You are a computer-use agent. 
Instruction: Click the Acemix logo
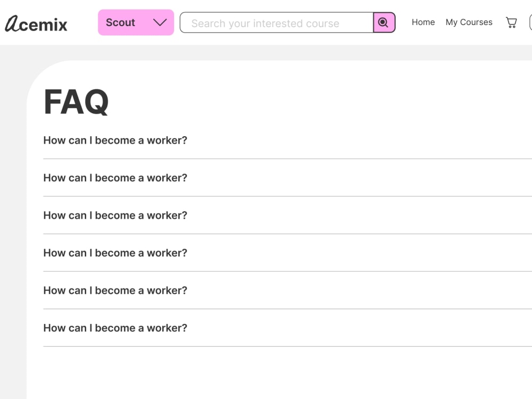pos(36,23)
